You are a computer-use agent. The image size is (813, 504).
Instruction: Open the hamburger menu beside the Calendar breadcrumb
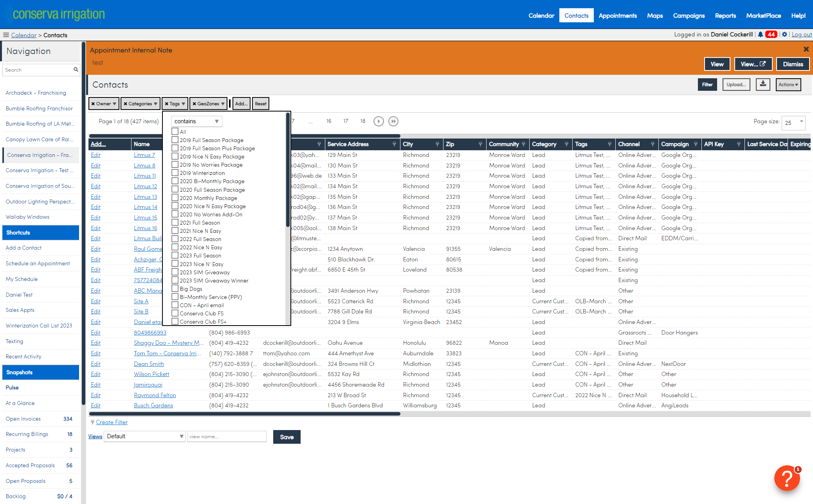6,35
